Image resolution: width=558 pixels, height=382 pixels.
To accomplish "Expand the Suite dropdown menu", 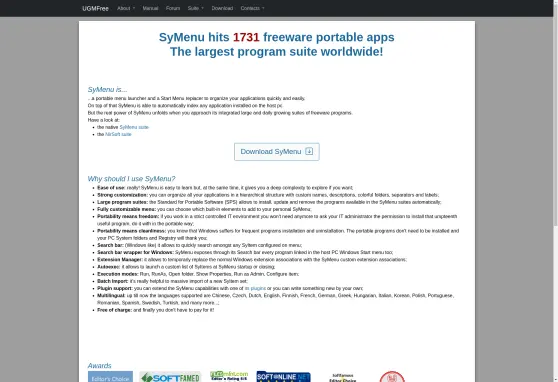I will pyautogui.click(x=196, y=8).
